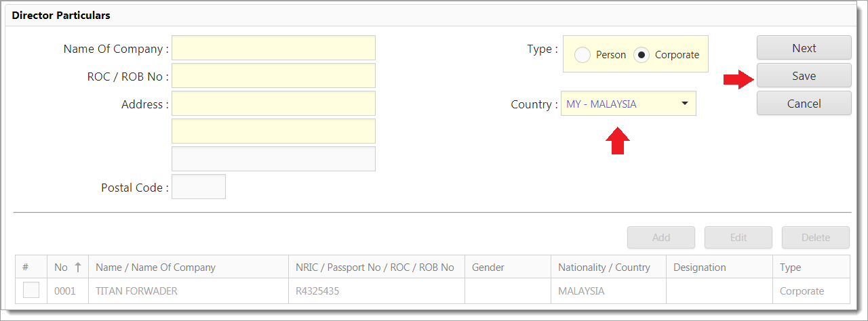868x321 pixels.
Task: Select the Person radio button
Action: (x=583, y=55)
